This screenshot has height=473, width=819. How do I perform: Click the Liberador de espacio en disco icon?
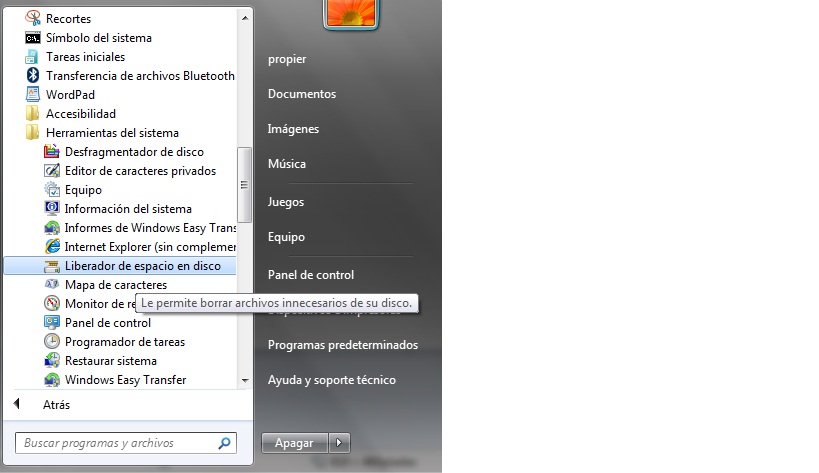pos(52,266)
